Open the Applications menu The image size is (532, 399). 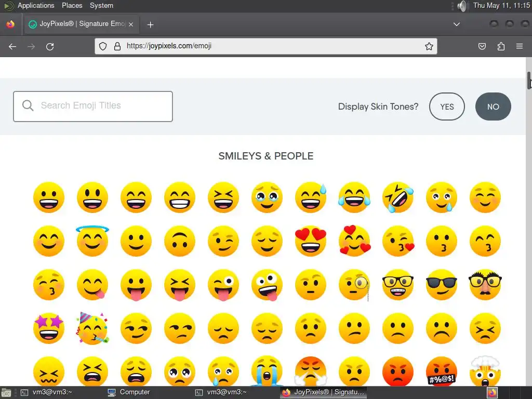pyautogui.click(x=36, y=5)
